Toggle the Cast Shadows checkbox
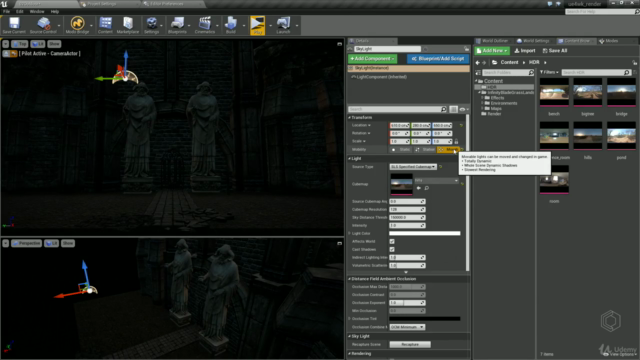Screen dimensions: 640x360 click(x=392, y=249)
